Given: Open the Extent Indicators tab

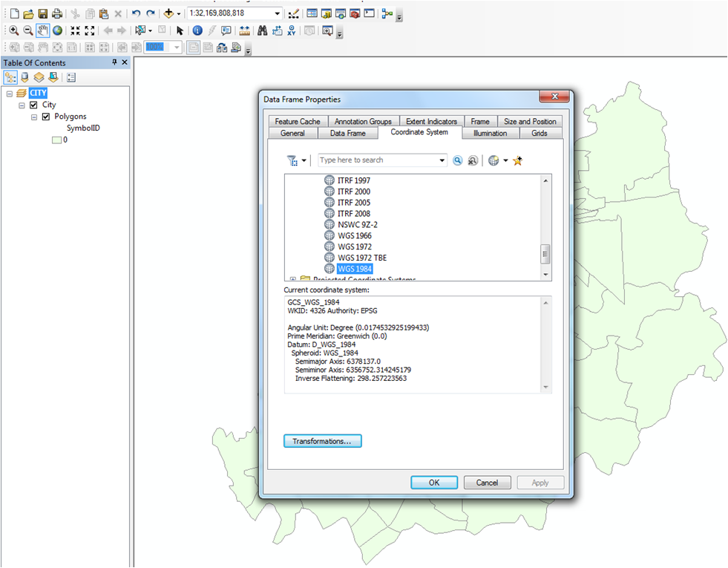Looking at the screenshot, I should 431,121.
